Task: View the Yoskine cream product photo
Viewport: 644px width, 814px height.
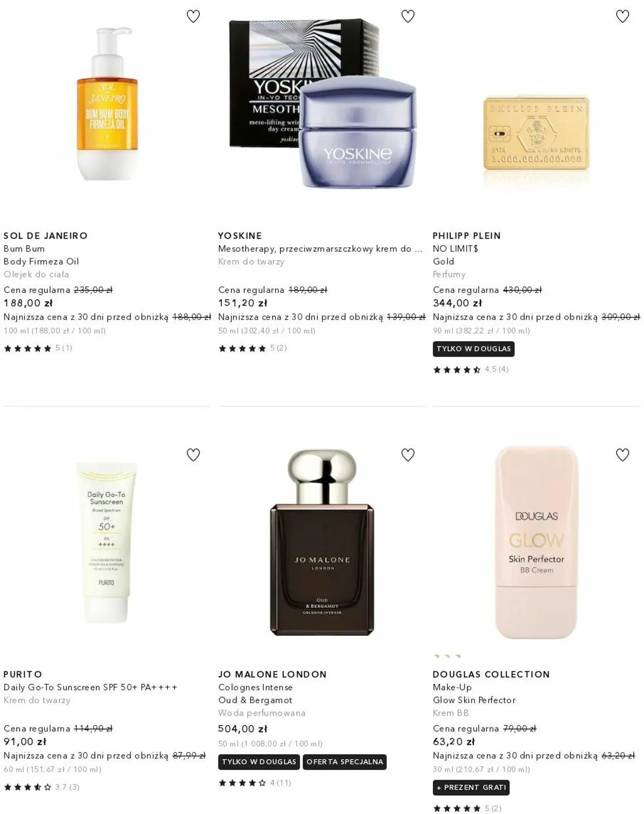Action: (322, 103)
